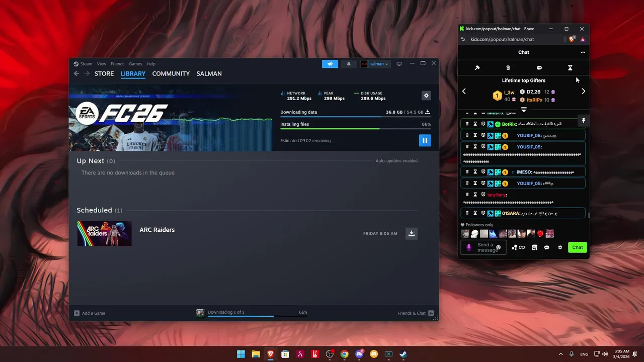Click Downloading 1 of 1 status
Image resolution: width=644 pixels, height=362 pixels.
226,312
